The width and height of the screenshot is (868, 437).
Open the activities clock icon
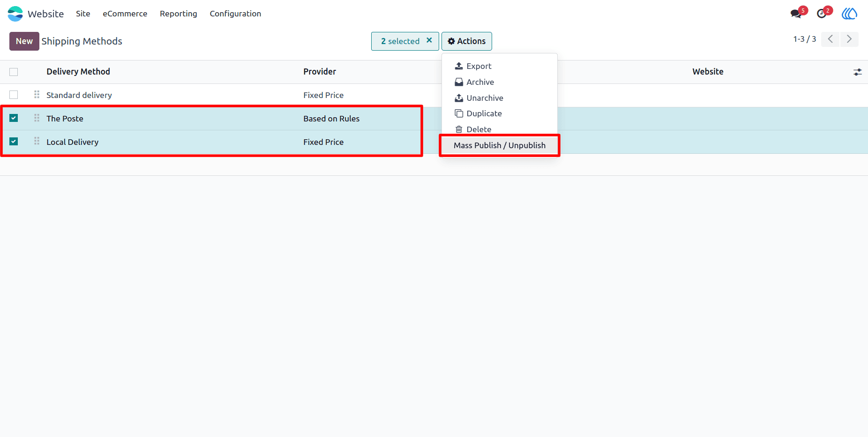point(821,14)
